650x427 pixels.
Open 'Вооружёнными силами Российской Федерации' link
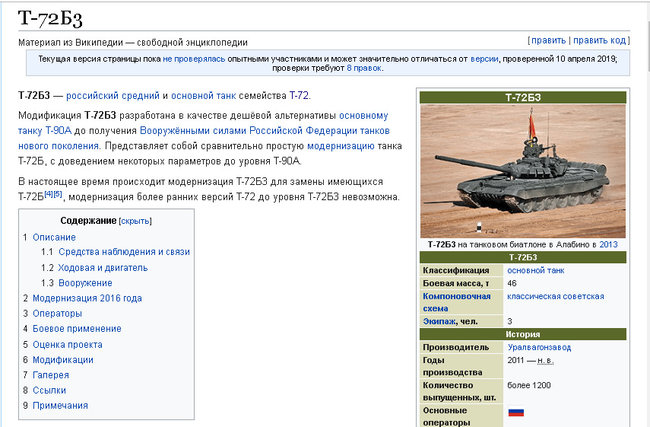[248, 131]
